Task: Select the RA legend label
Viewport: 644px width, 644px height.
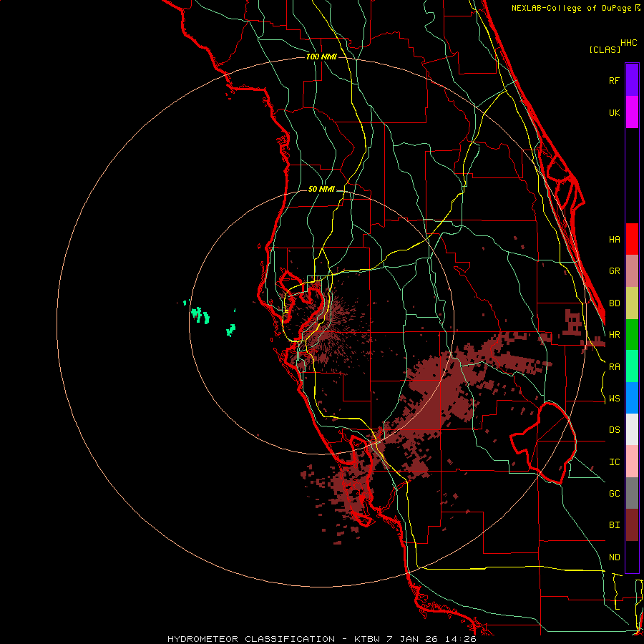Action: coord(614,367)
